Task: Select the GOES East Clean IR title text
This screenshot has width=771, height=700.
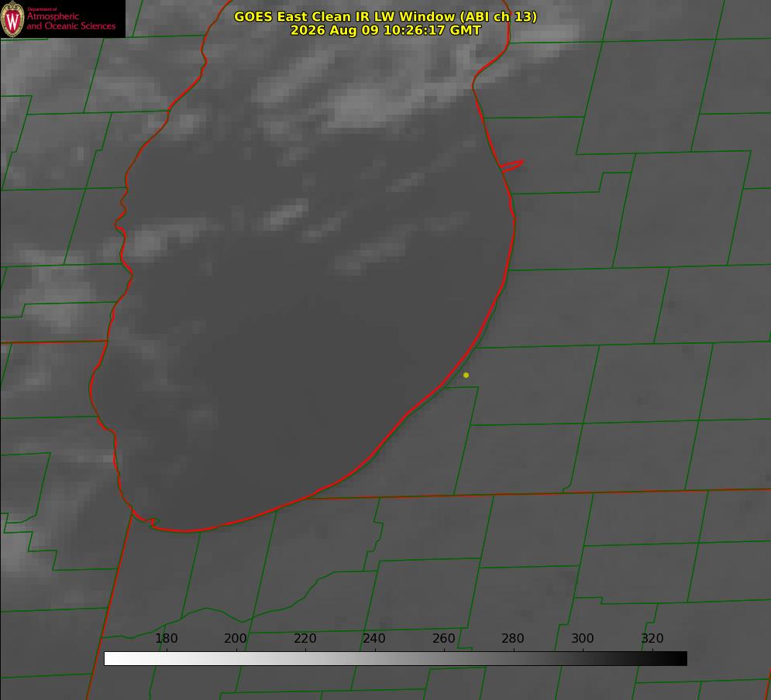Action: click(385, 16)
